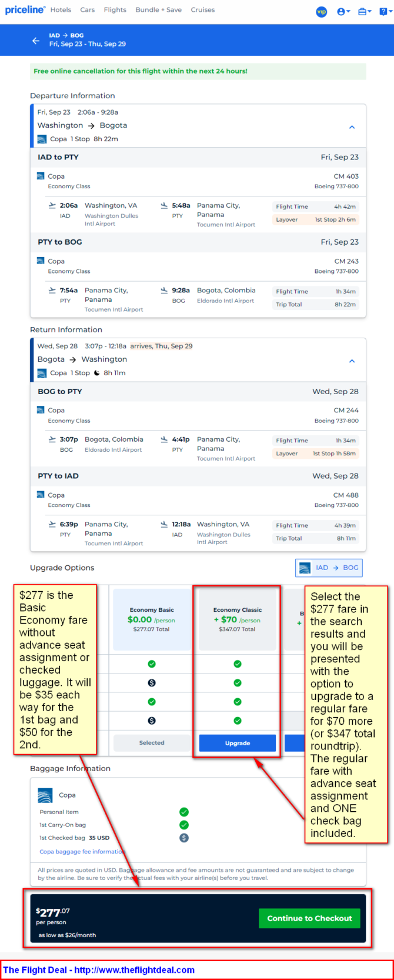Image resolution: width=394 pixels, height=980 pixels.
Task: Click takeoff icon next to 3:07p
Action: pyautogui.click(x=52, y=439)
